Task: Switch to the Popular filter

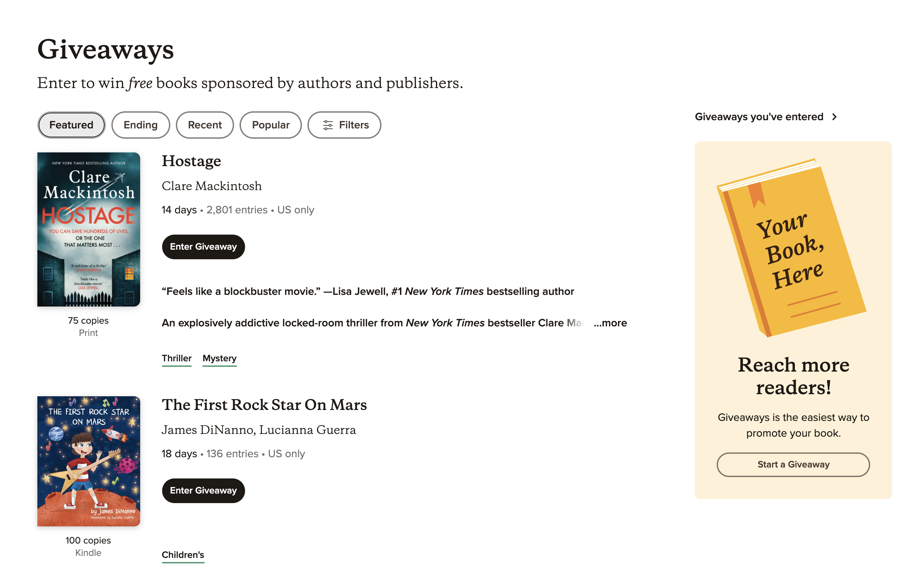Action: coord(270,125)
